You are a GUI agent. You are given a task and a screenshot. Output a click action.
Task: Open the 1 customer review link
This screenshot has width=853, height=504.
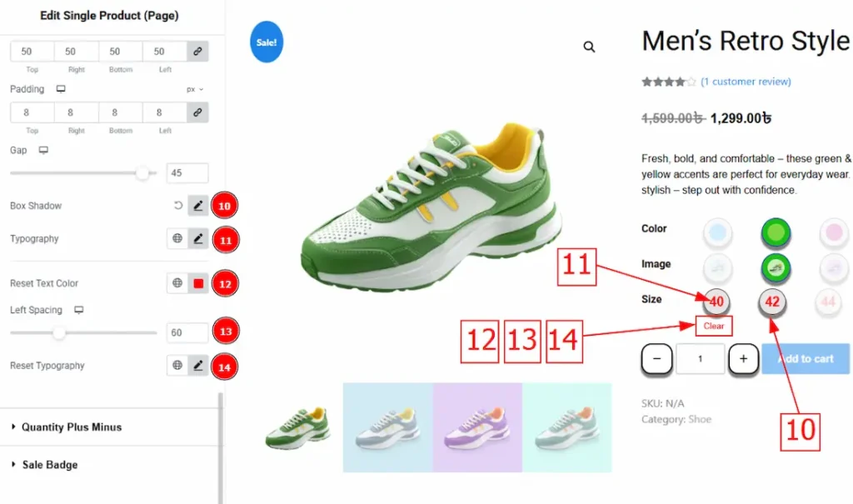[746, 82]
